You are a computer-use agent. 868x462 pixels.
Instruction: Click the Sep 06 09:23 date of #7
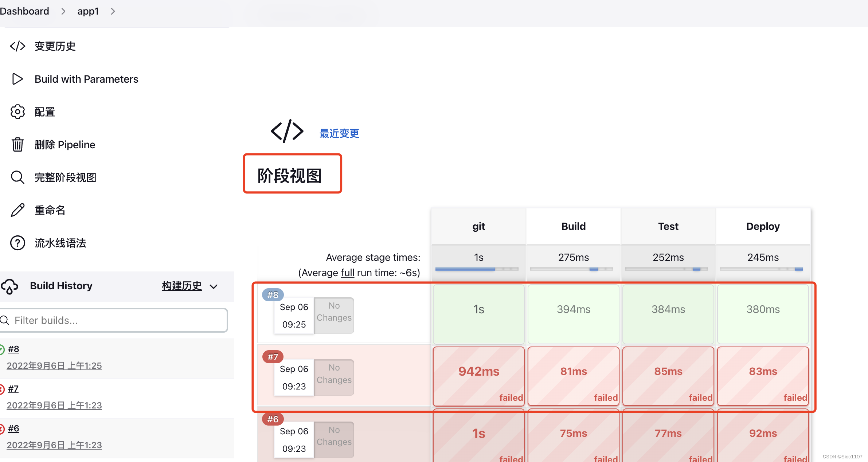294,377
